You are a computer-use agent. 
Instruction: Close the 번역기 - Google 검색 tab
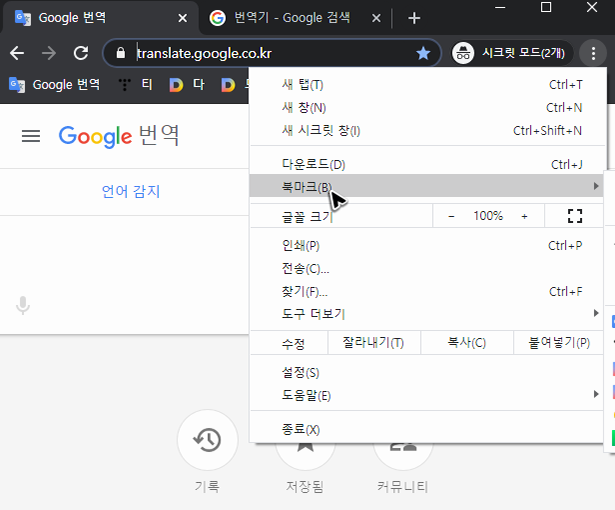click(376, 18)
